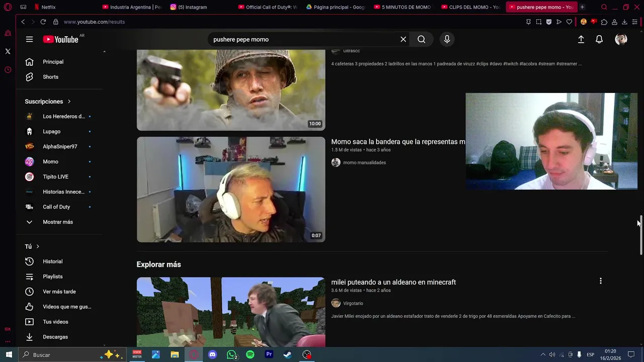Play the soldier thumbnail video (10:00)
The height and width of the screenshot is (362, 644).
pos(231,90)
